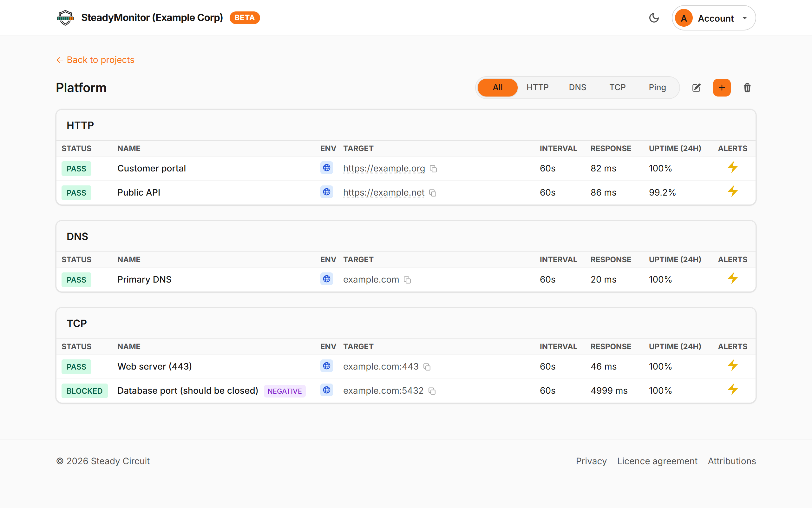
Task: Open the Web server (443) monitor
Action: pyautogui.click(x=154, y=366)
